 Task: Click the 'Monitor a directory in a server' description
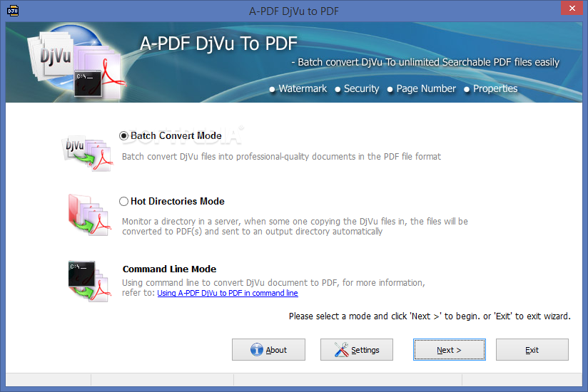295,226
